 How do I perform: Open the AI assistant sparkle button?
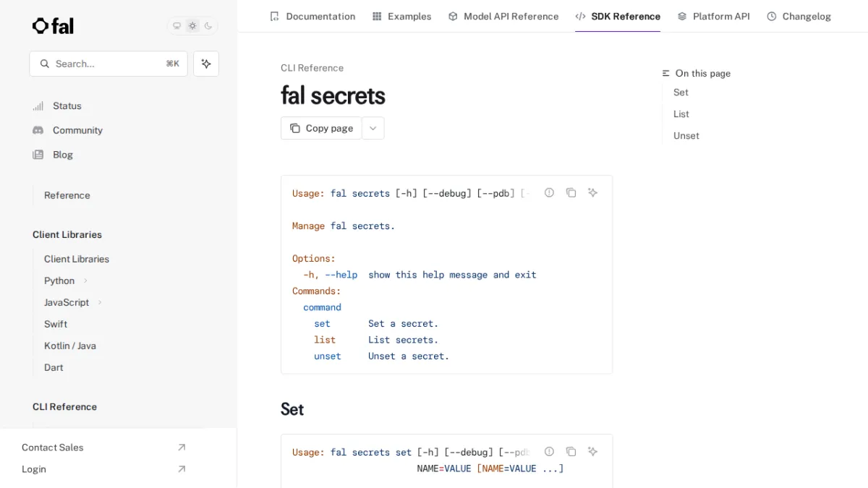click(x=206, y=64)
